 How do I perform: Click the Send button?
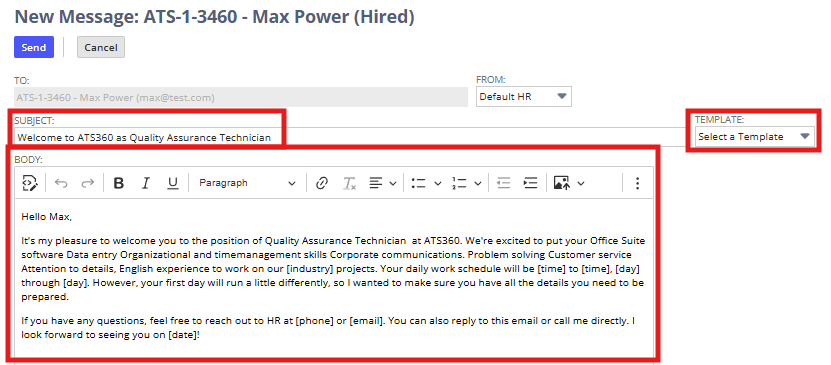tap(34, 47)
